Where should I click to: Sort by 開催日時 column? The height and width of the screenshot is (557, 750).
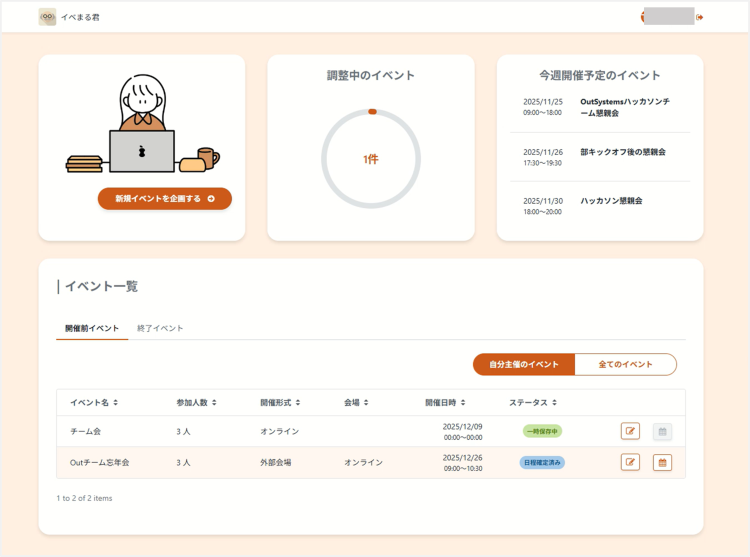[445, 402]
